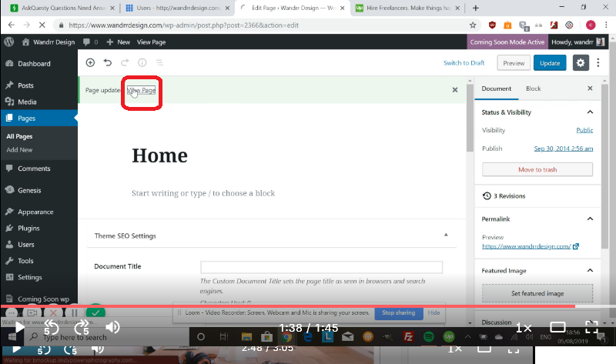Open the Chrome profile avatar
Viewport: 616px width, 364px height.
(591, 25)
